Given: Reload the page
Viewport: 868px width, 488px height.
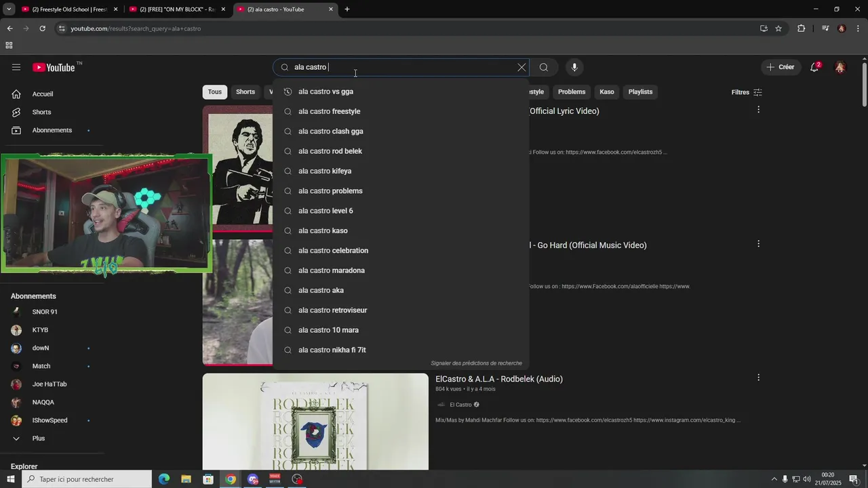Looking at the screenshot, I should coord(42,28).
